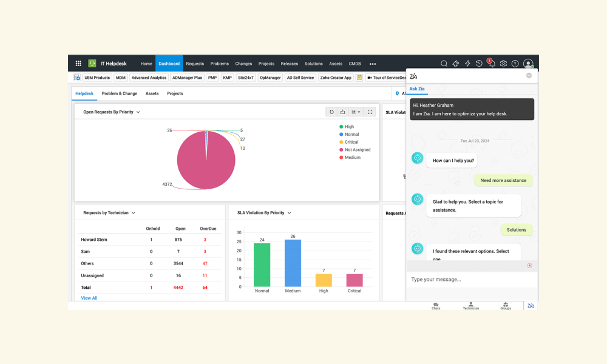Click the Zia icon in bottom bar

[x=531, y=306]
